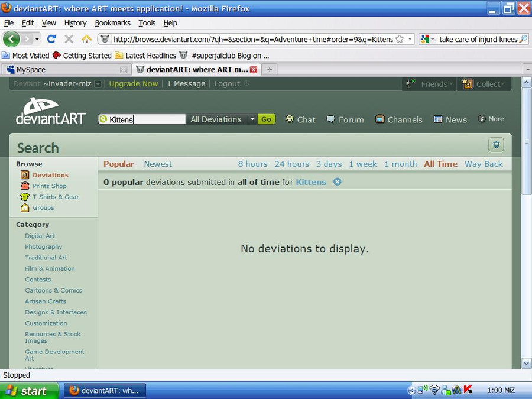This screenshot has width=532, height=399.
Task: Open the Friends menu
Action: tap(430, 84)
